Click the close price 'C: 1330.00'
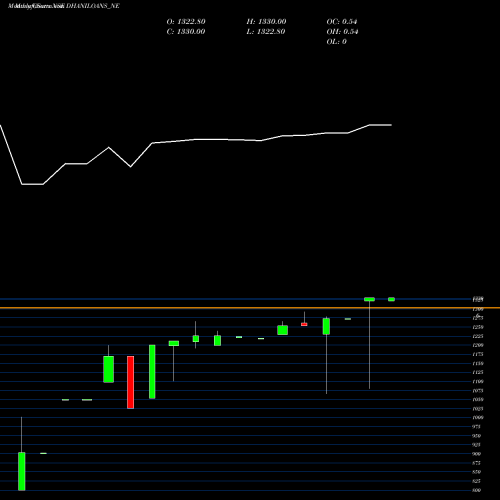 186,32
